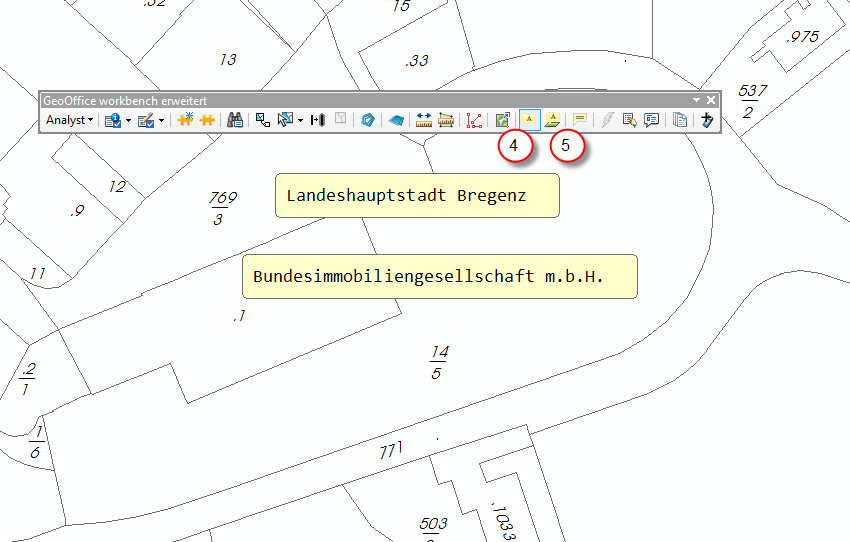Open the binoculars search tool
Viewport: 850px width, 542px height.
235,120
